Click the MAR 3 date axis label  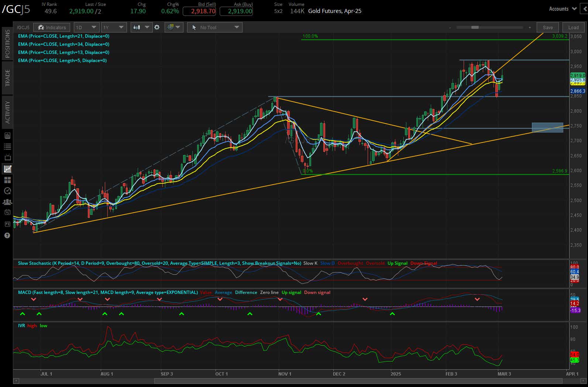click(505, 374)
